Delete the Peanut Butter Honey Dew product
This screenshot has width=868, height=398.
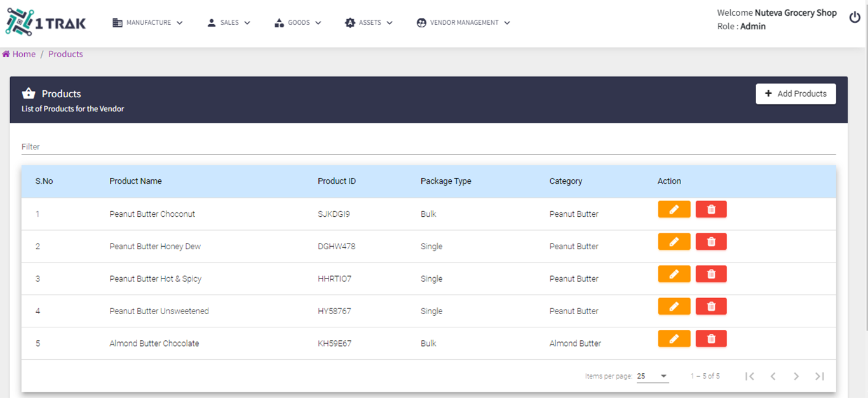coord(711,242)
